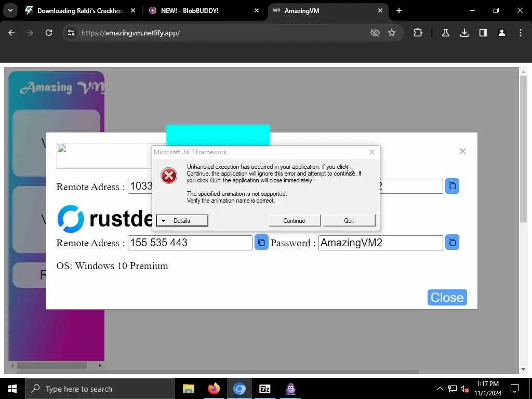Open the network tray icon
The image size is (532, 399).
tap(453, 389)
